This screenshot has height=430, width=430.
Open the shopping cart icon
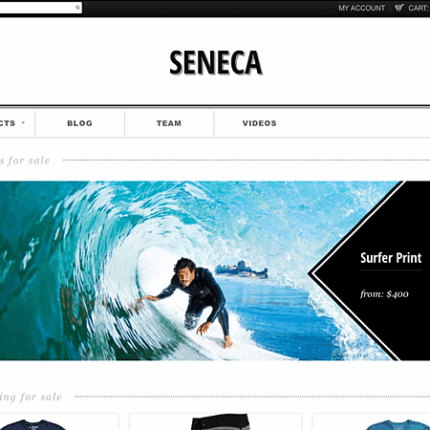click(x=399, y=7)
